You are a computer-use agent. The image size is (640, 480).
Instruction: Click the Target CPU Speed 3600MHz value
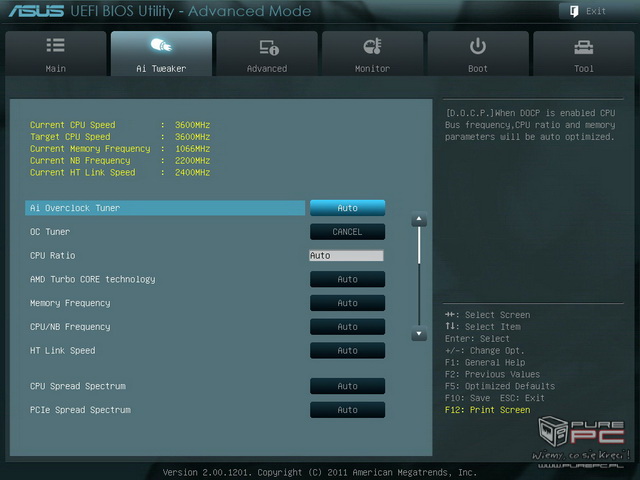click(193, 137)
